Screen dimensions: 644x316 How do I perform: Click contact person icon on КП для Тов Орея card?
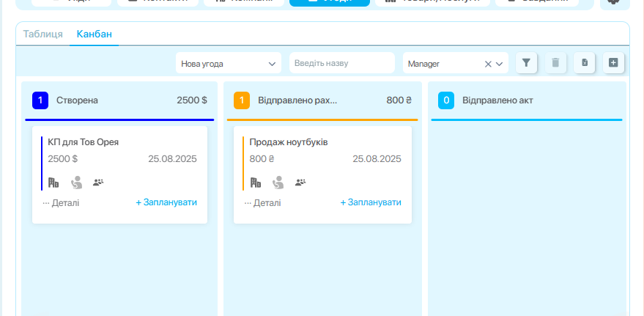(x=76, y=183)
